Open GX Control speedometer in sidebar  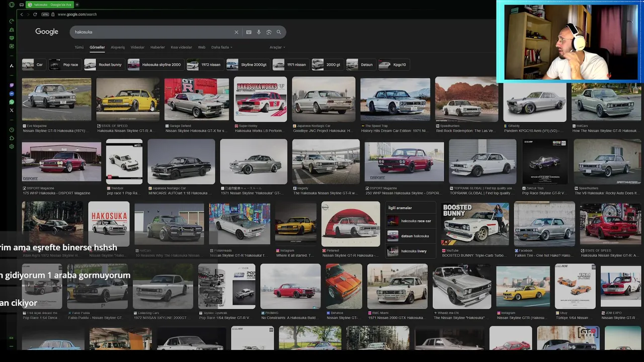click(x=12, y=21)
